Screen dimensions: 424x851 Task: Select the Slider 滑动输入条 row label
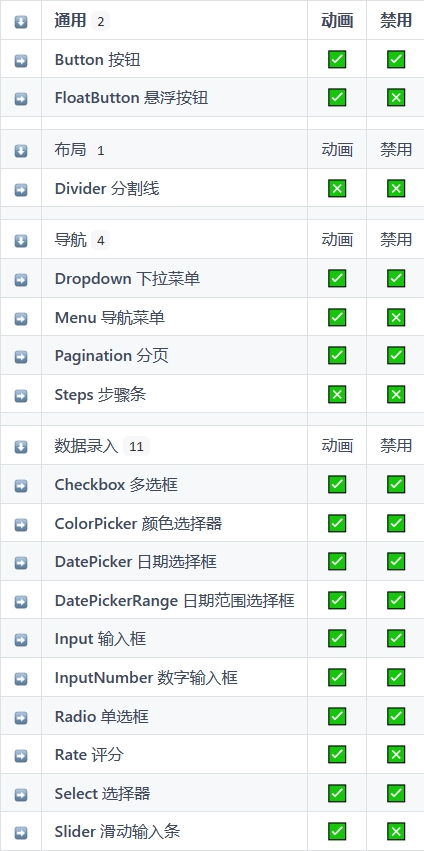coord(117,831)
